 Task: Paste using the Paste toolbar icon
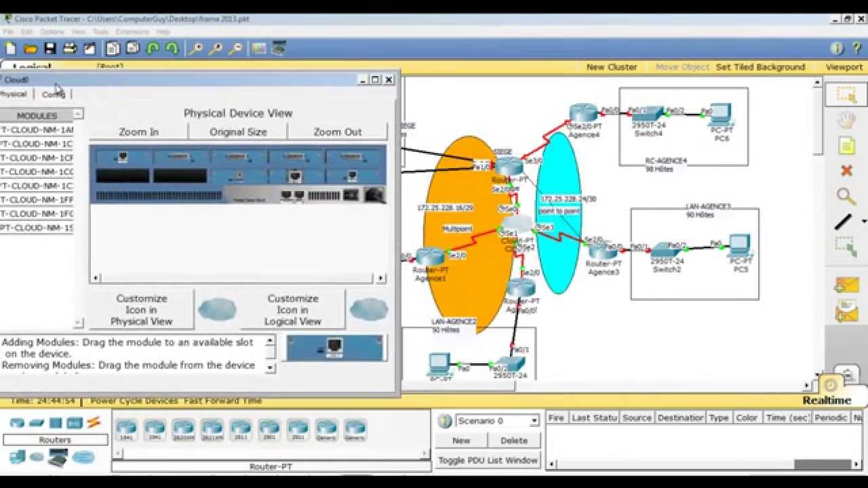pos(132,48)
